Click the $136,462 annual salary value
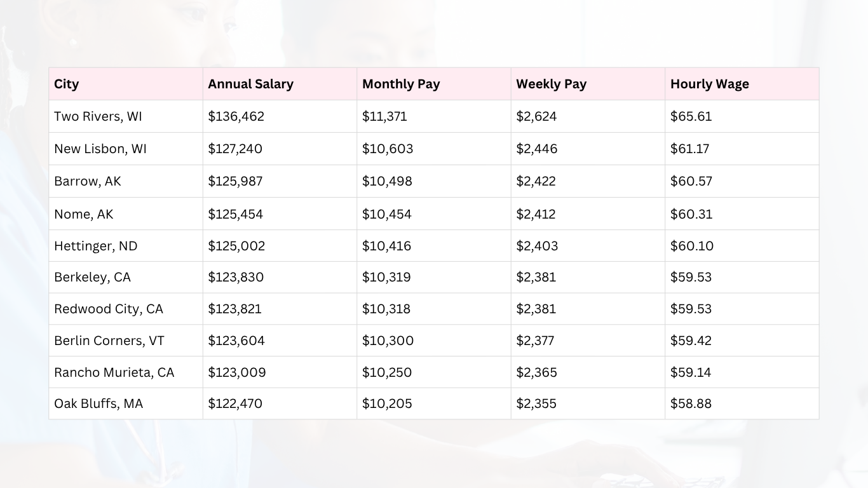The height and width of the screenshot is (488, 868). click(236, 116)
